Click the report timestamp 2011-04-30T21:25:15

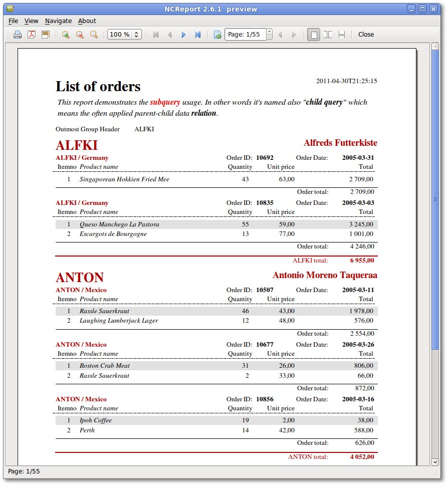tap(347, 81)
